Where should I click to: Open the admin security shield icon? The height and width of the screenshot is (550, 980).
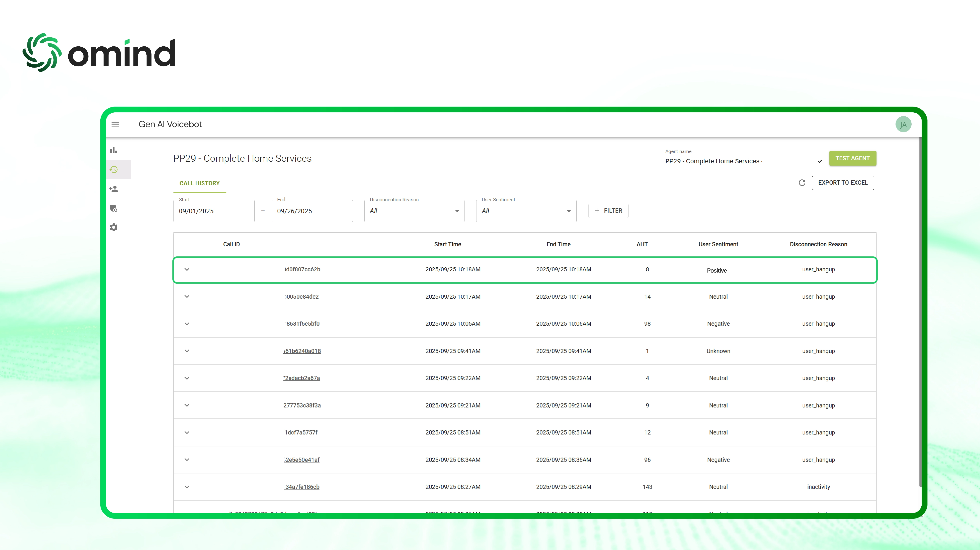click(113, 208)
